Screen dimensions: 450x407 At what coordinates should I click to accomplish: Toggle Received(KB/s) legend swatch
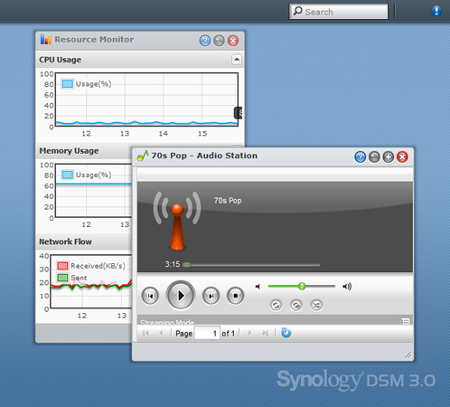63,266
